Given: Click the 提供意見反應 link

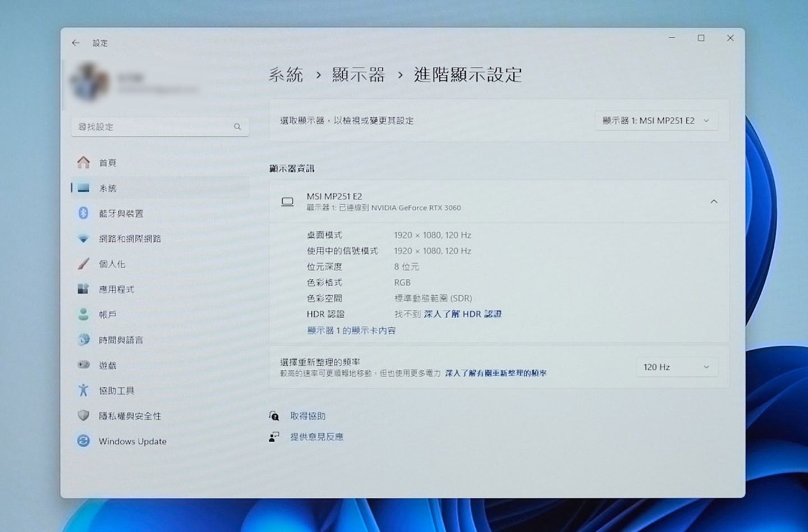Looking at the screenshot, I should pos(317,437).
